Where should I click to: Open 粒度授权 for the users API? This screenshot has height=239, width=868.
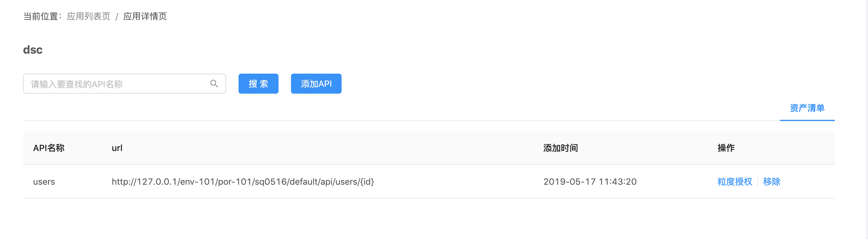735,182
